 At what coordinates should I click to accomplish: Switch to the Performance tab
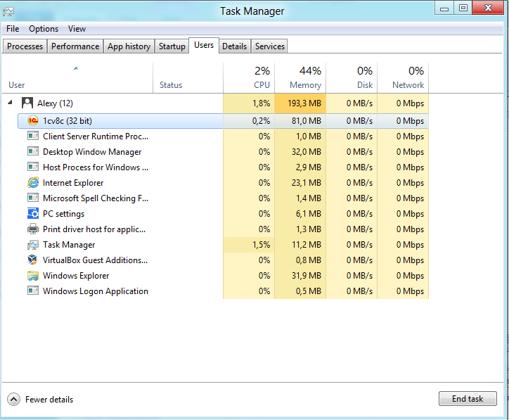75,46
